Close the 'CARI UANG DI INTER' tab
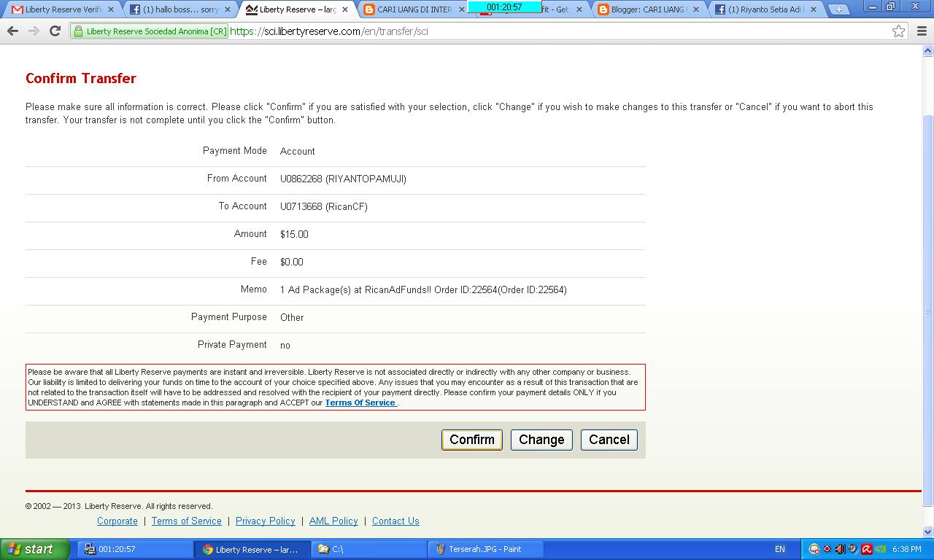934x560 pixels. pyautogui.click(x=461, y=9)
